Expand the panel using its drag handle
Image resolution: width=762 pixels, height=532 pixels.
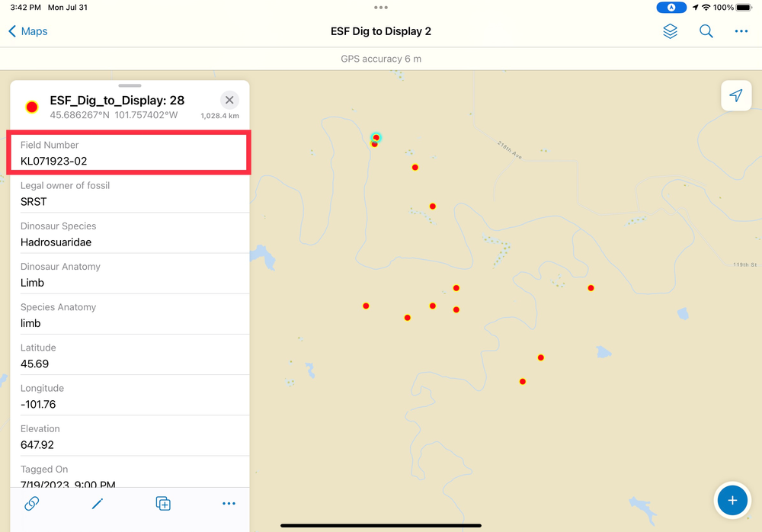(130, 85)
